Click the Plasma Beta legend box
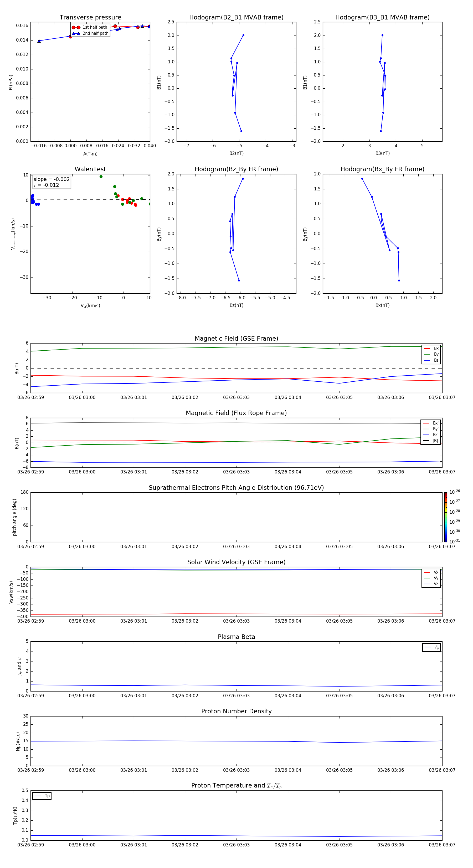The height and width of the screenshot is (868, 473). point(431,647)
